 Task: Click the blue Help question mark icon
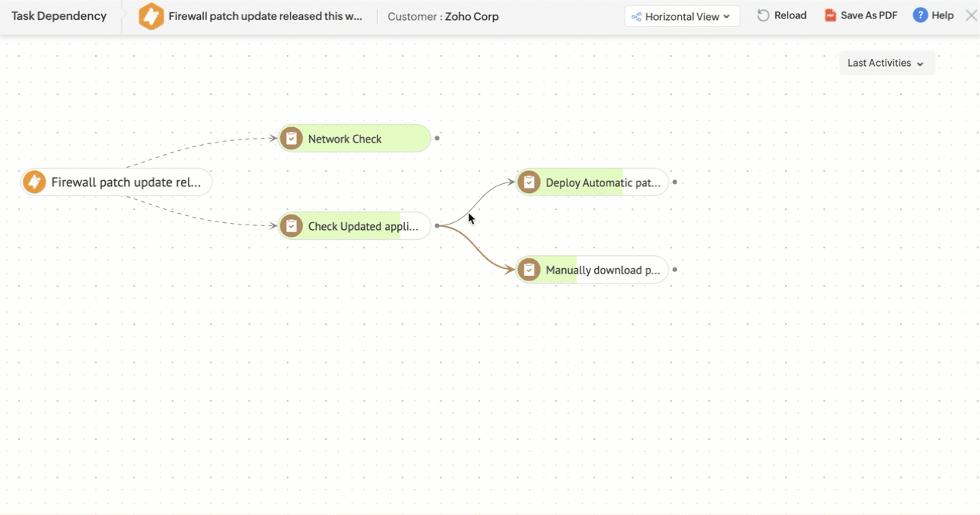(x=920, y=15)
